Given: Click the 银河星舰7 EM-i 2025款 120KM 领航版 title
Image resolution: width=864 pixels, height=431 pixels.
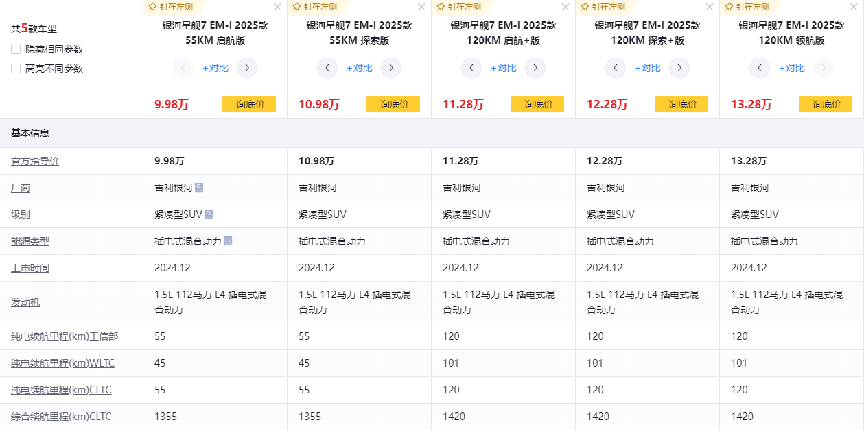Looking at the screenshot, I should tap(792, 33).
